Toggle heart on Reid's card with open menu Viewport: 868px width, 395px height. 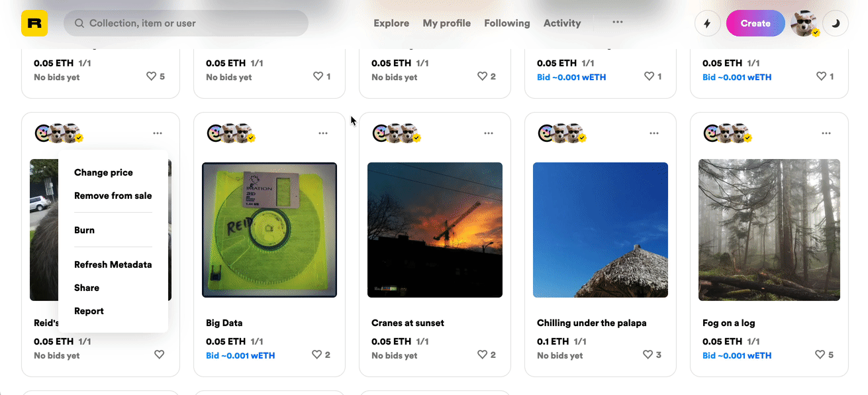click(x=159, y=355)
